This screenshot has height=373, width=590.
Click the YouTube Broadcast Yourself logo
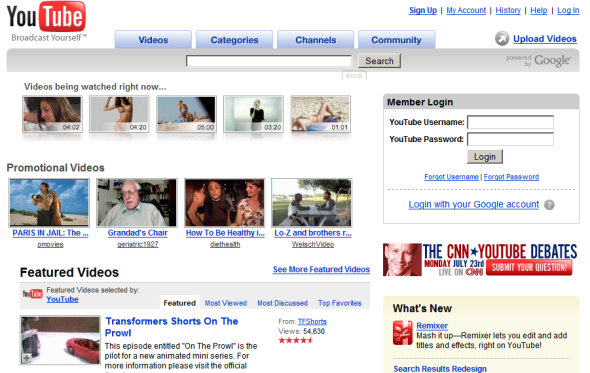click(x=47, y=22)
